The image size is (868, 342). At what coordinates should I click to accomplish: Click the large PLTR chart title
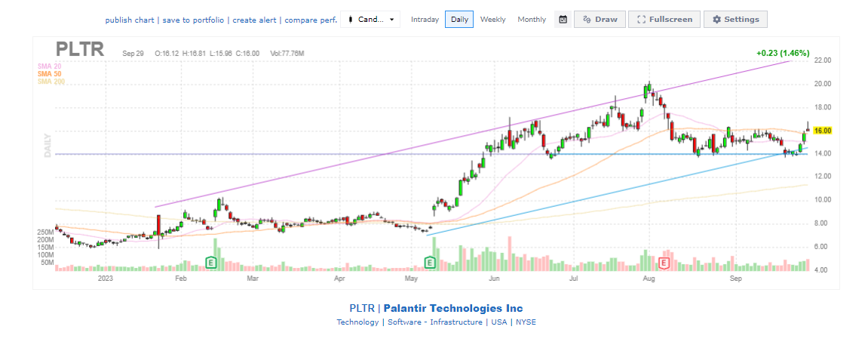tap(80, 49)
